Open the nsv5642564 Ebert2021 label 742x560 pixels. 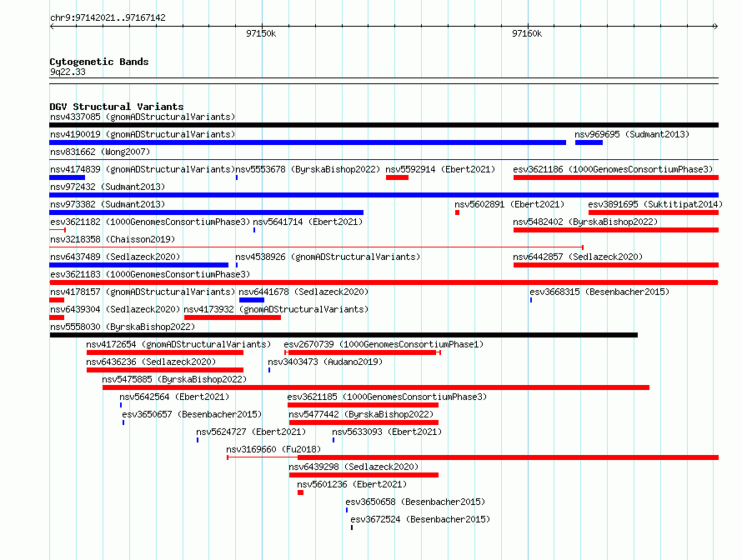coord(174,397)
